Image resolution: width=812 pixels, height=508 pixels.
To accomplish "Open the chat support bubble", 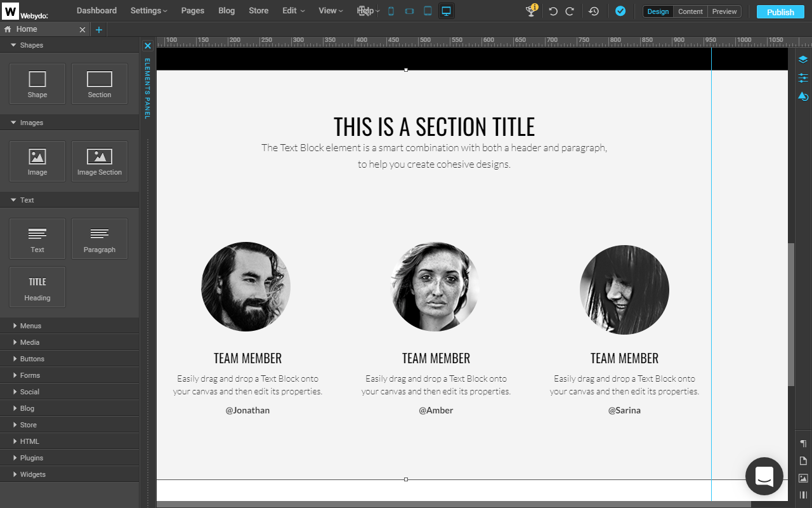I will coord(764,476).
